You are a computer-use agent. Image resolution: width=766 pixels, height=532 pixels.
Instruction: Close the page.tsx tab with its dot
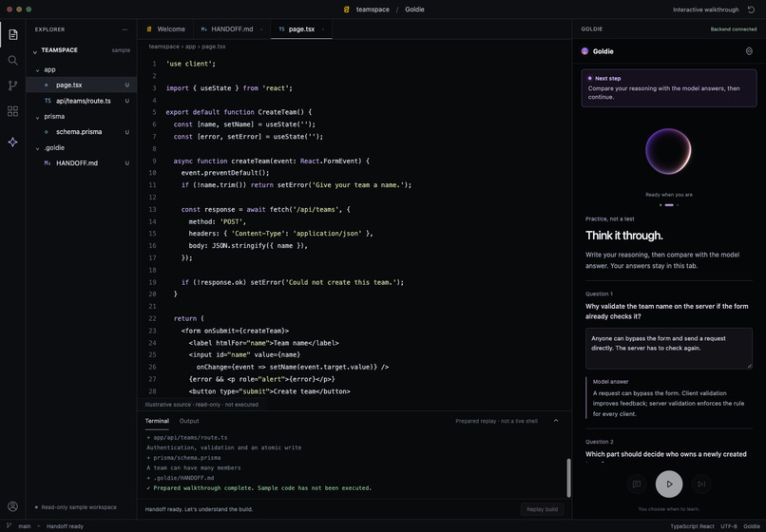pos(323,29)
